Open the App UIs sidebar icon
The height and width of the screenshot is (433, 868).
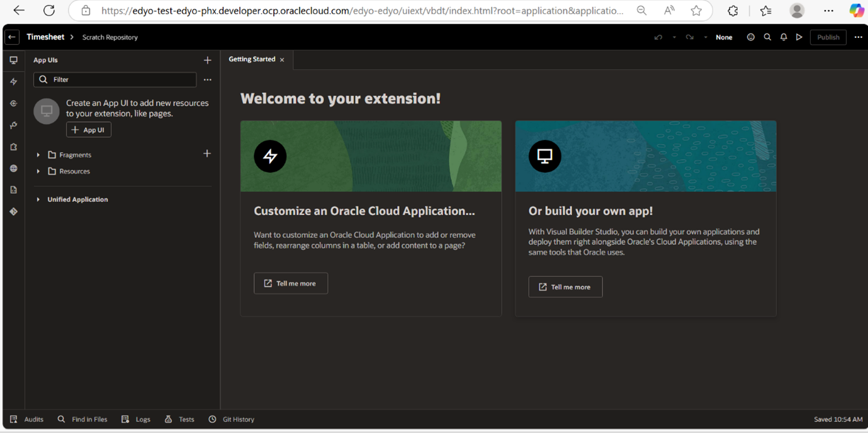[x=13, y=60]
